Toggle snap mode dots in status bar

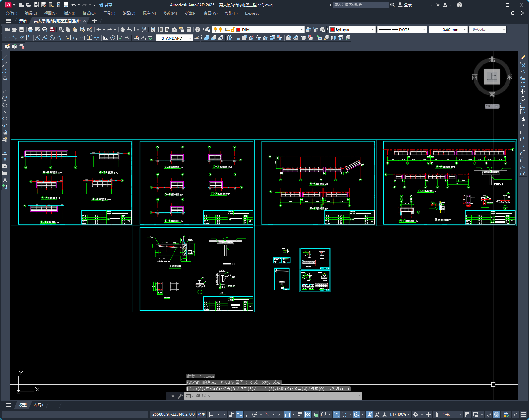point(218,414)
